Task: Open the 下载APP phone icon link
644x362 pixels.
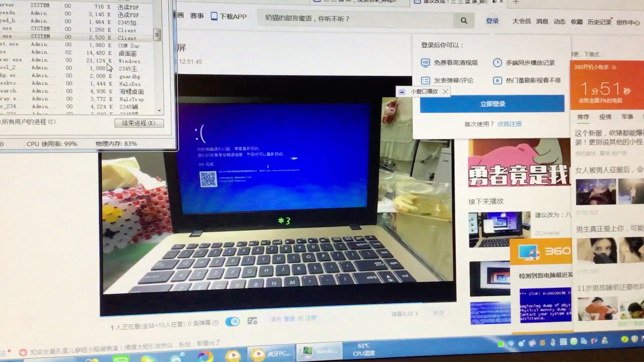Action: [214, 16]
